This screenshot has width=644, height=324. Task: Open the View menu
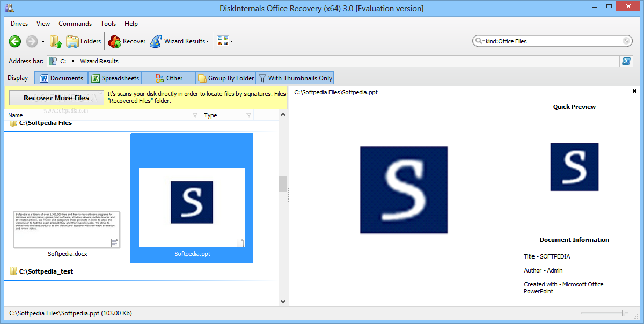tap(43, 24)
